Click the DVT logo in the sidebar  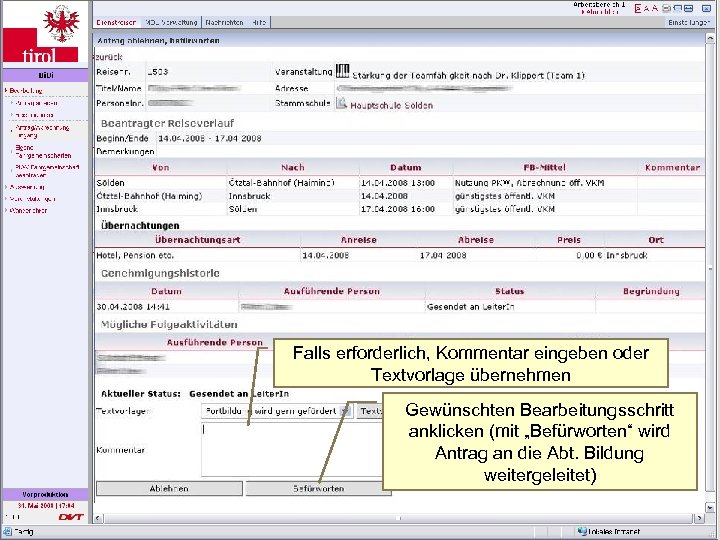click(71, 517)
